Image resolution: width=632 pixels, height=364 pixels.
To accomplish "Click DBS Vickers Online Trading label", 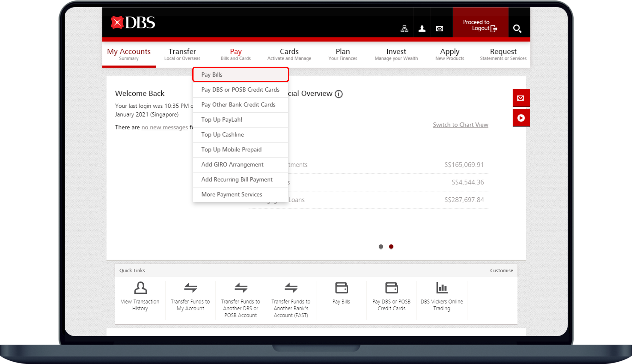I will click(442, 305).
